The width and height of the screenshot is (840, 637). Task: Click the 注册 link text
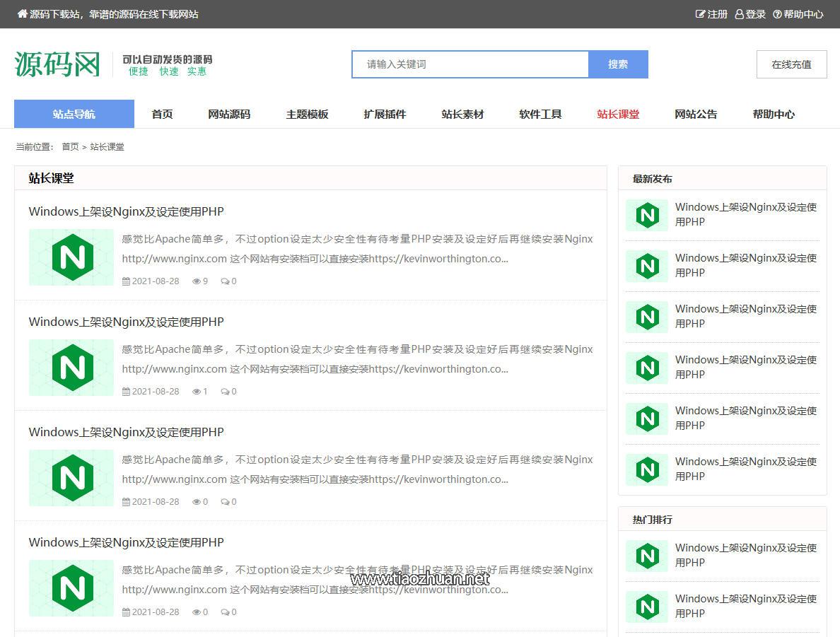(717, 14)
